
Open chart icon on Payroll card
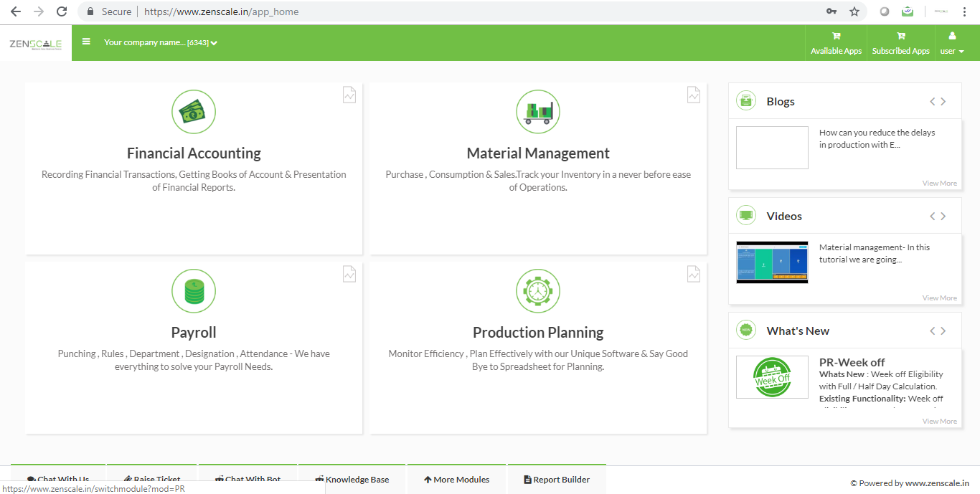349,274
